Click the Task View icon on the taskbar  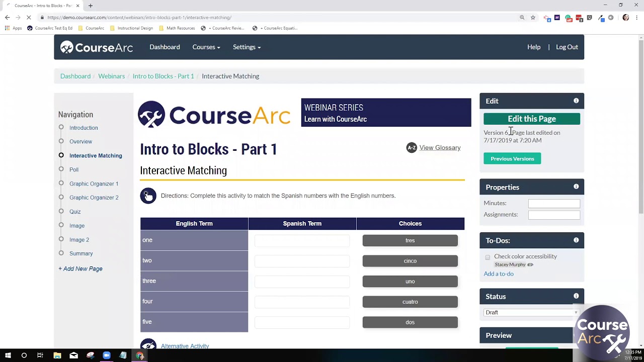click(x=40, y=355)
